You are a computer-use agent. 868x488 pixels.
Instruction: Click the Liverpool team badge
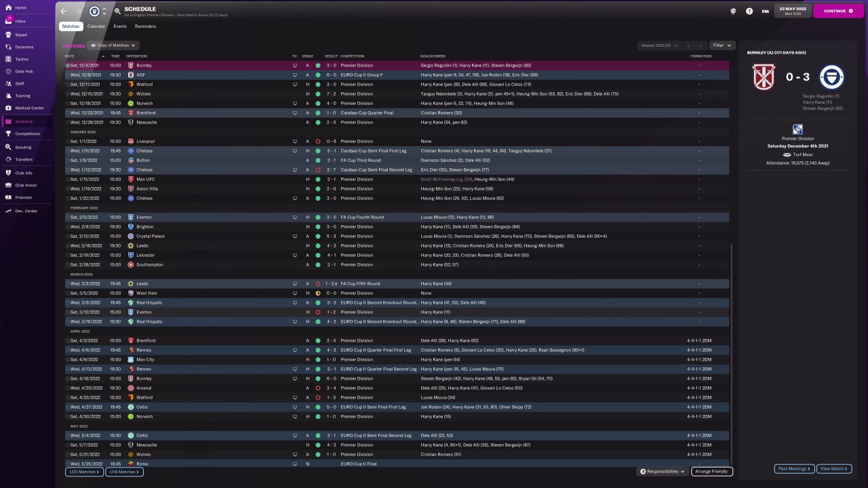click(130, 141)
